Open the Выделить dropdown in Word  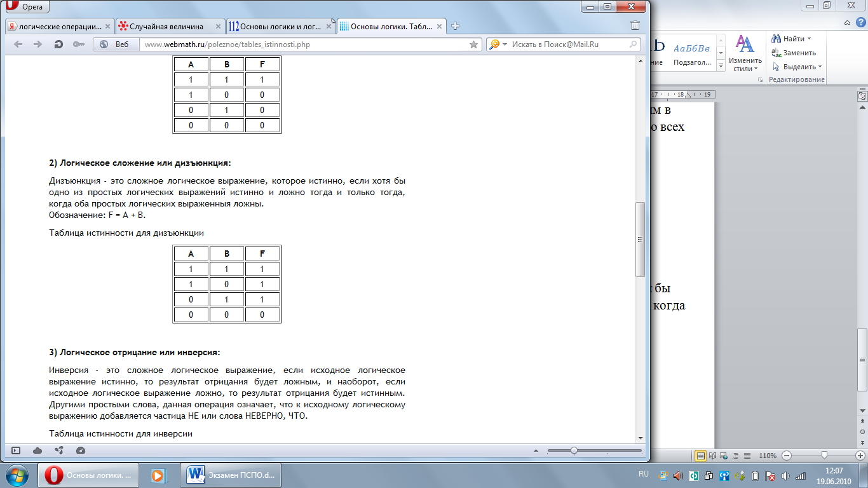coord(797,67)
